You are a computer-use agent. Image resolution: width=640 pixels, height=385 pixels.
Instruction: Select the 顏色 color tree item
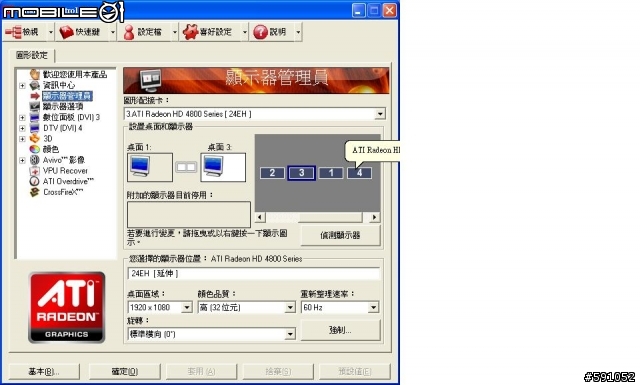tap(51, 149)
